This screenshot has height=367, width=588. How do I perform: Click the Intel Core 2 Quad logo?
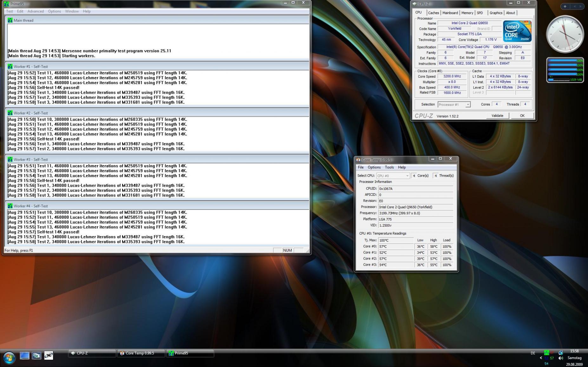(517, 31)
